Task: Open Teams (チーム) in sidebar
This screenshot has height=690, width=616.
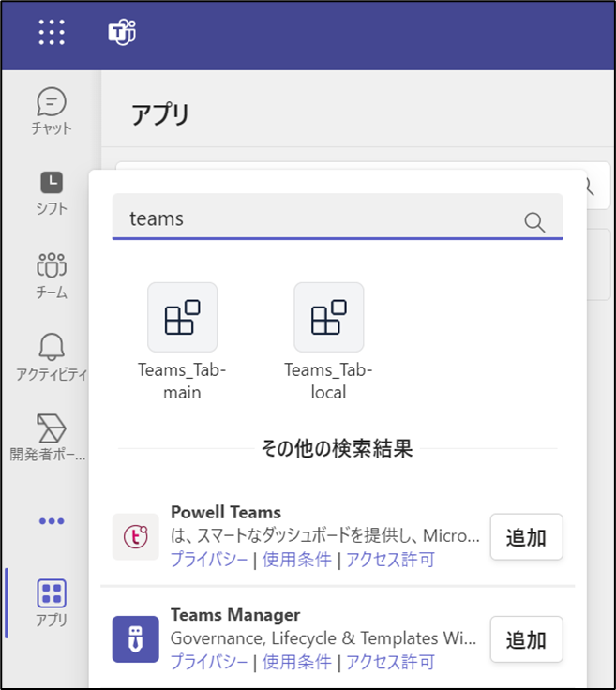Action: pyautogui.click(x=52, y=276)
